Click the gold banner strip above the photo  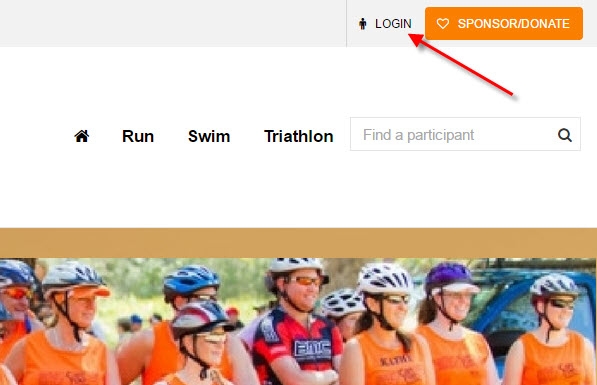(298, 243)
